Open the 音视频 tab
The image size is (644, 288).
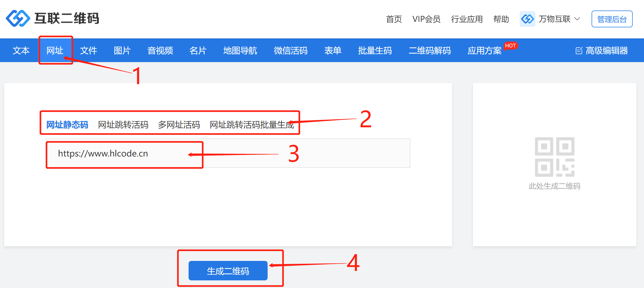point(160,50)
